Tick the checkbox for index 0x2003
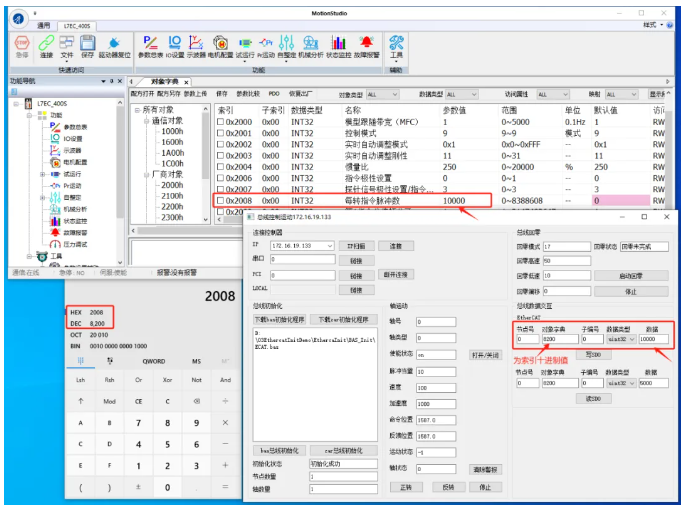 [x=220, y=156]
